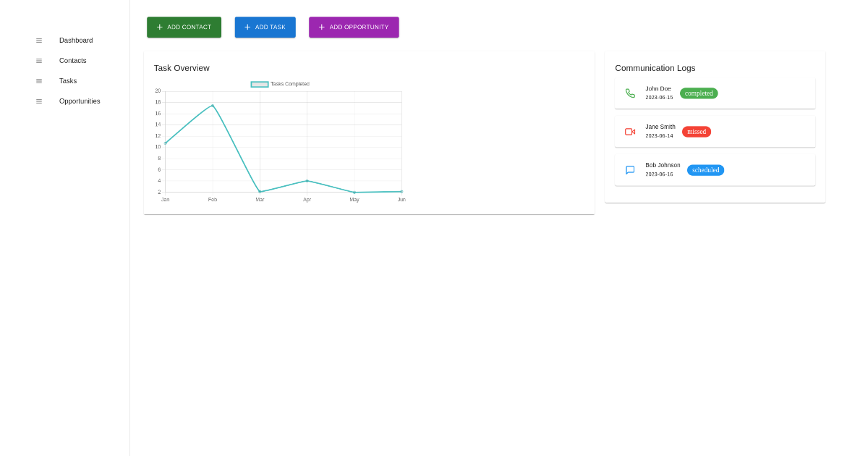
Task: Click the menu icon next to Dashboard
Action: (x=39, y=41)
